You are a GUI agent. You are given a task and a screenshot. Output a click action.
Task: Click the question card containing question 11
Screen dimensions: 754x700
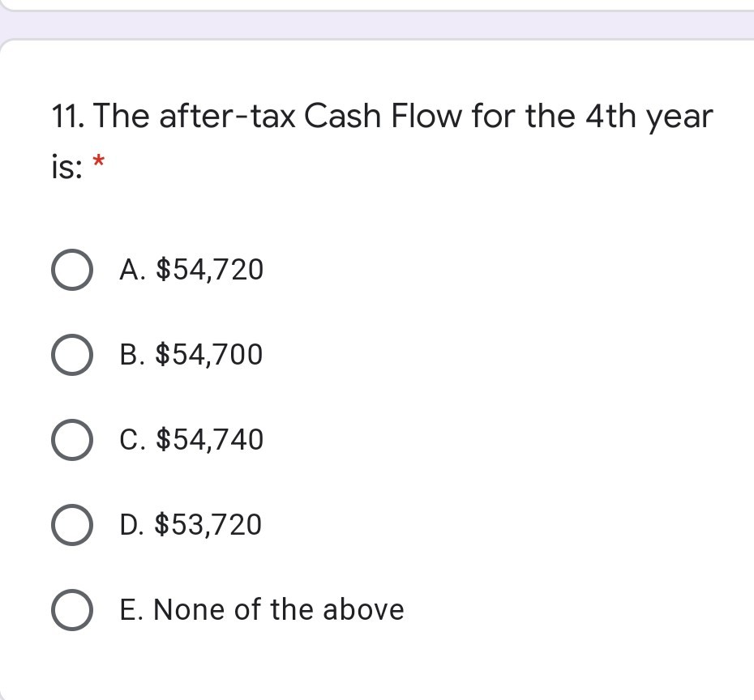coord(377,365)
